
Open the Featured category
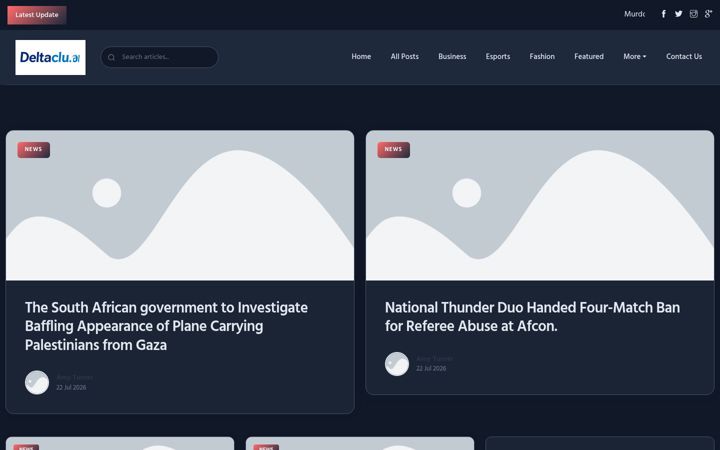[x=589, y=56]
